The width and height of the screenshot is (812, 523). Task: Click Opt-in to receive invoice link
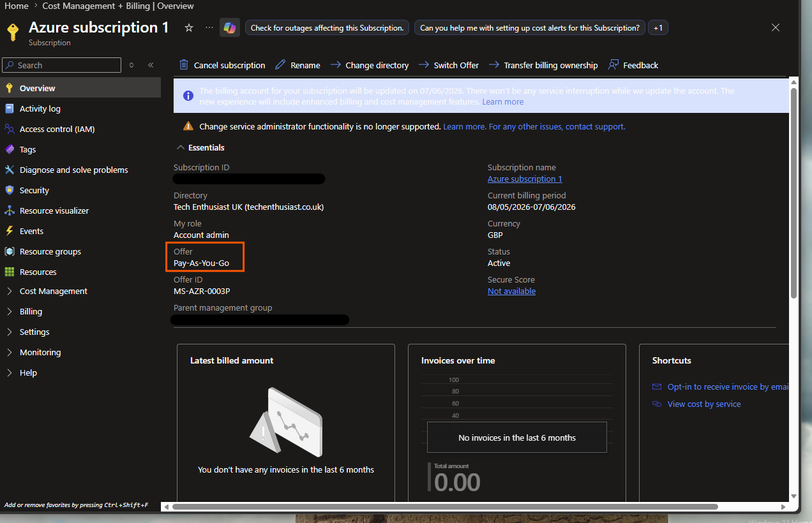(728, 387)
